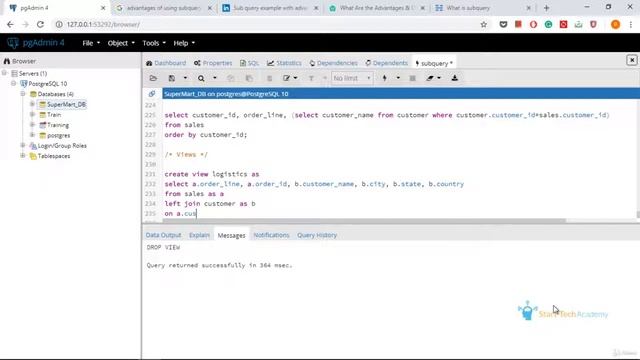Click the connection bar SuperMart_DB on postgres@PostgreSQL 10
The height and width of the screenshot is (360, 640).
(x=401, y=94)
